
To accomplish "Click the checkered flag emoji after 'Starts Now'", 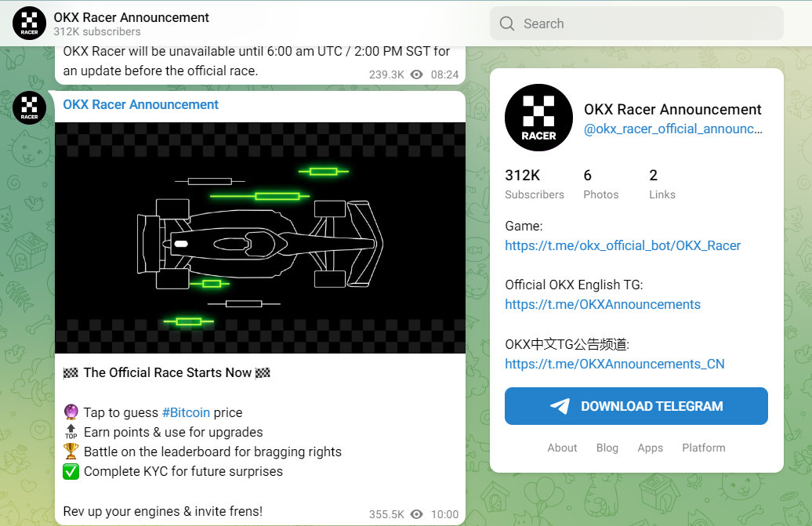I will tap(263, 373).
